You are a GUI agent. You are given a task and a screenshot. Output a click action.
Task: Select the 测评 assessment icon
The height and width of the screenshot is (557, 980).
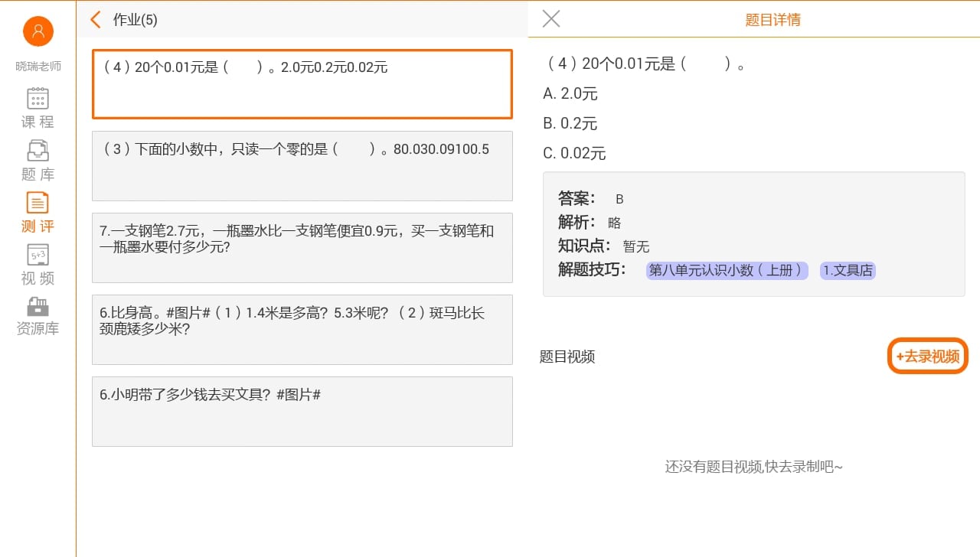tap(38, 202)
